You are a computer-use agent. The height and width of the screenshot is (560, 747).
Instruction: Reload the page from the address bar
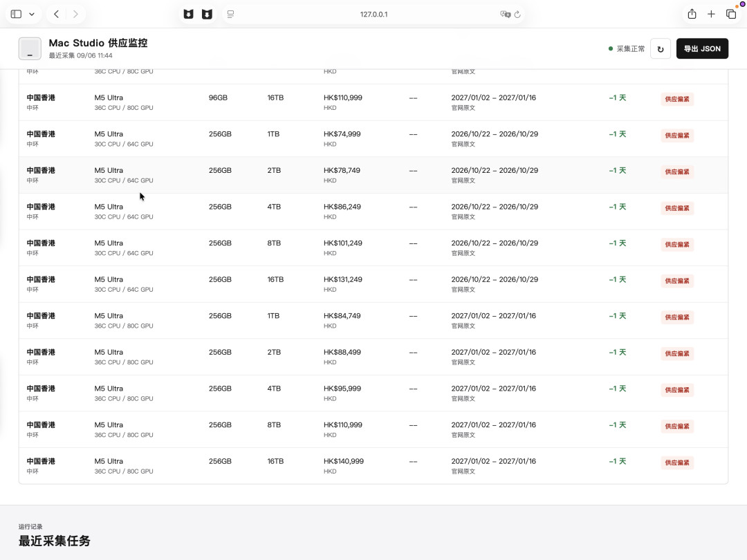click(x=517, y=15)
